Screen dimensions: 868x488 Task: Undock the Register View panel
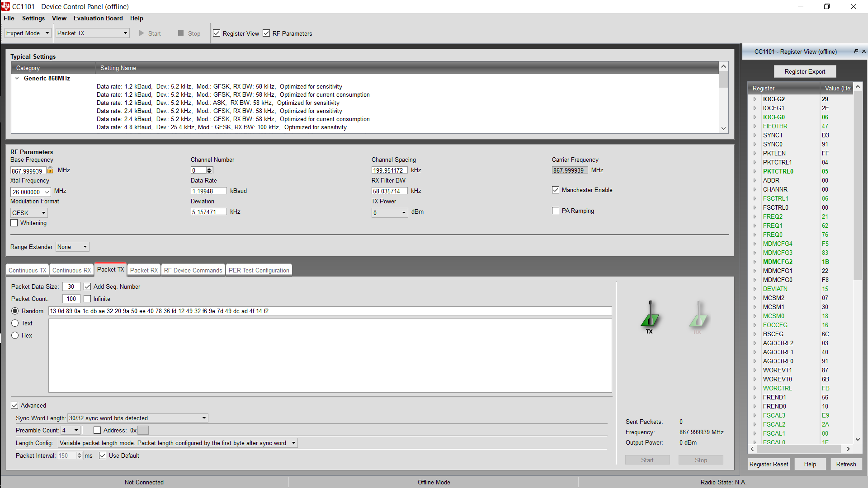(x=856, y=52)
